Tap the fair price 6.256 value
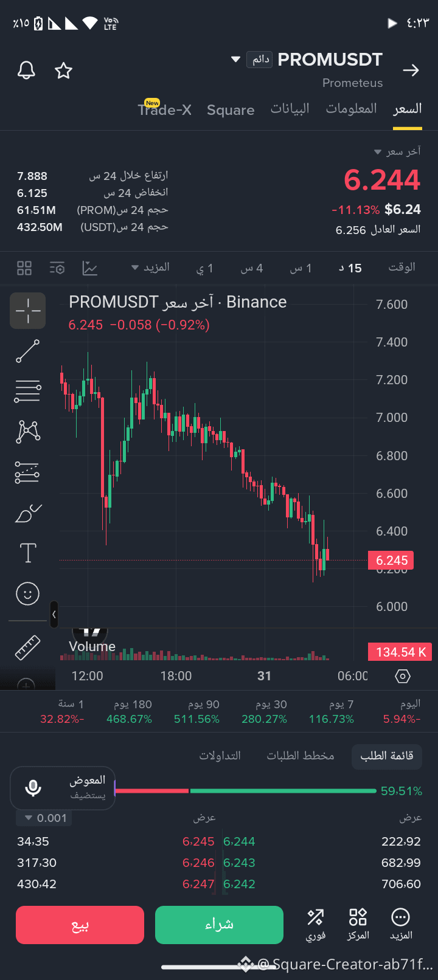This screenshot has height=980, width=438. point(351,230)
